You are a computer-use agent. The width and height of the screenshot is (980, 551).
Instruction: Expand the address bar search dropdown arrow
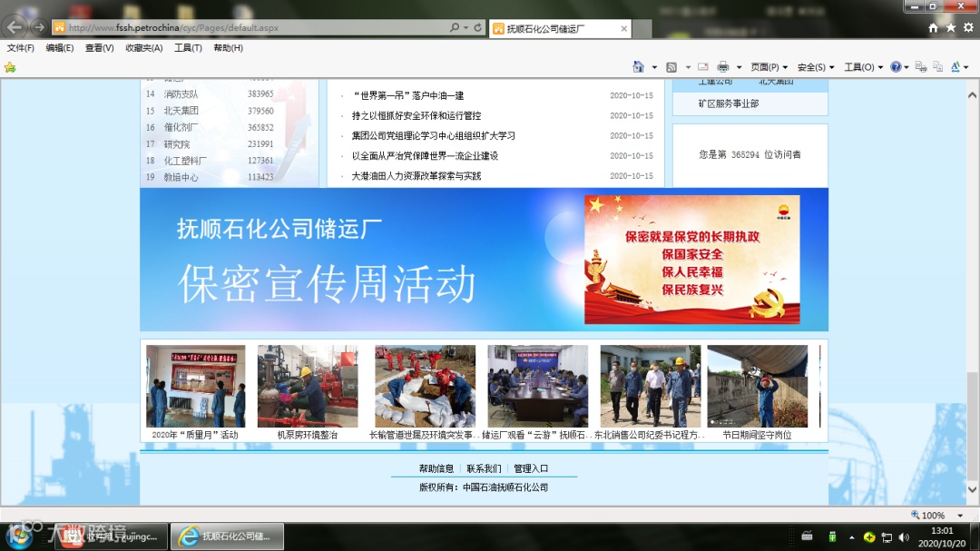pos(465,27)
